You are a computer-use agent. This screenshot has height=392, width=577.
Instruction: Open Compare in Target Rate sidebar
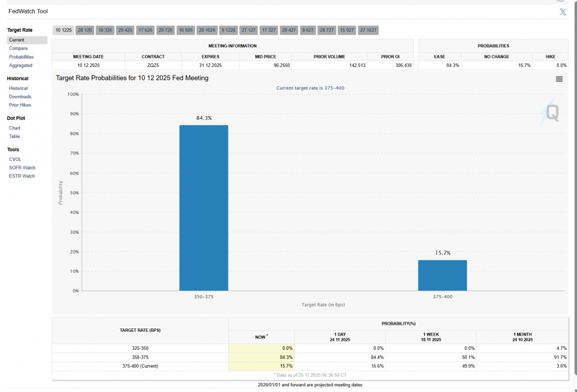18,48
